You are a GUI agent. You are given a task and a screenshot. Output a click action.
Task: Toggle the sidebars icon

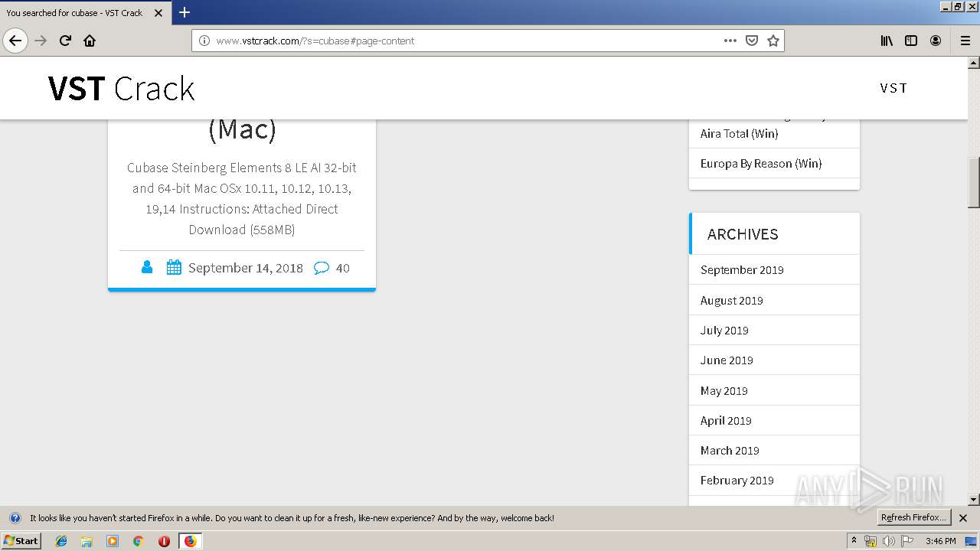click(x=911, y=41)
